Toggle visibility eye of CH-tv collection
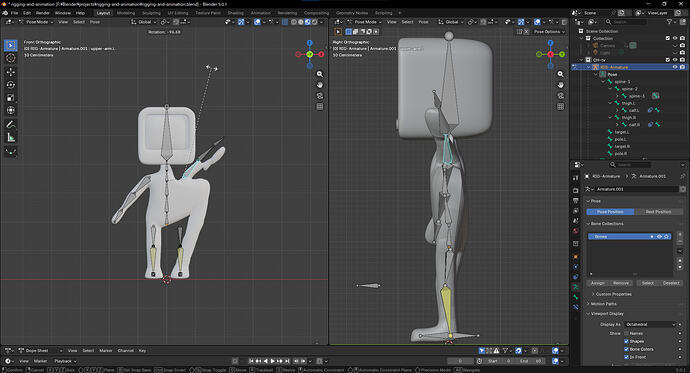Image resolution: width=690 pixels, height=373 pixels. [x=675, y=60]
